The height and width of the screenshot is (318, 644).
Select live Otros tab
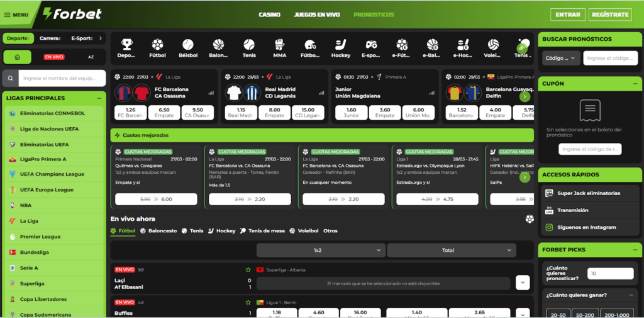point(330,231)
